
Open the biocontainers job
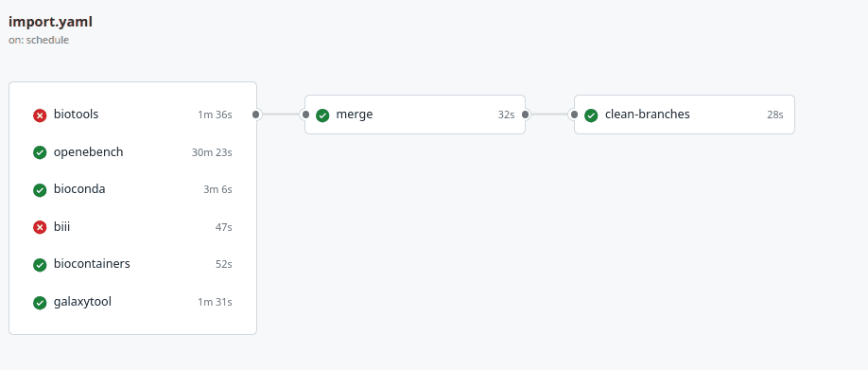coord(133,264)
